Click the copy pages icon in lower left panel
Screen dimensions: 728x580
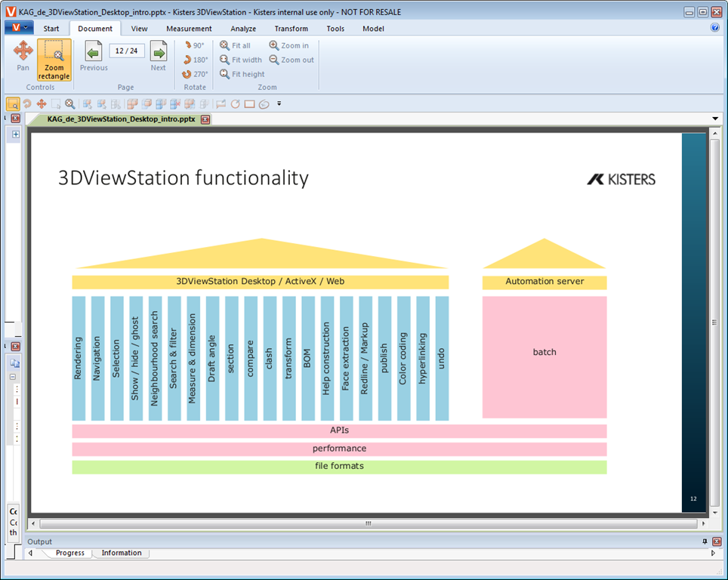click(x=15, y=363)
